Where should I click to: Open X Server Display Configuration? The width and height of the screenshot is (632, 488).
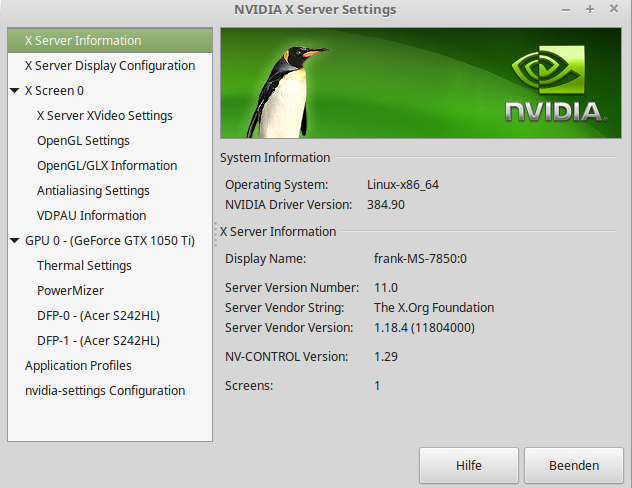110,66
